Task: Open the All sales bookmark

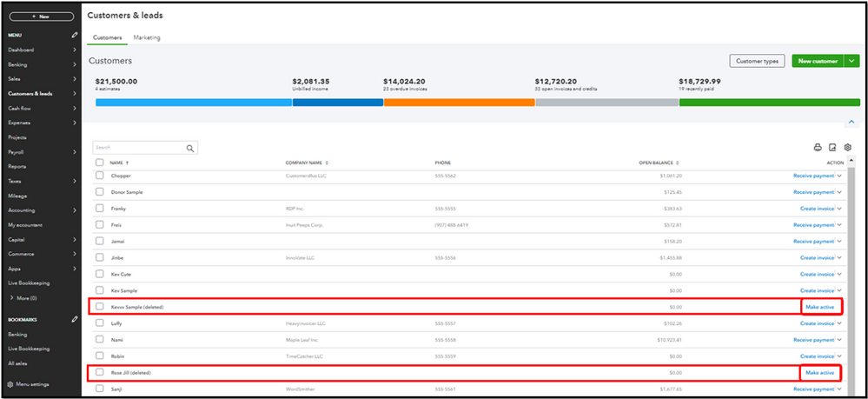Action: 17,363
